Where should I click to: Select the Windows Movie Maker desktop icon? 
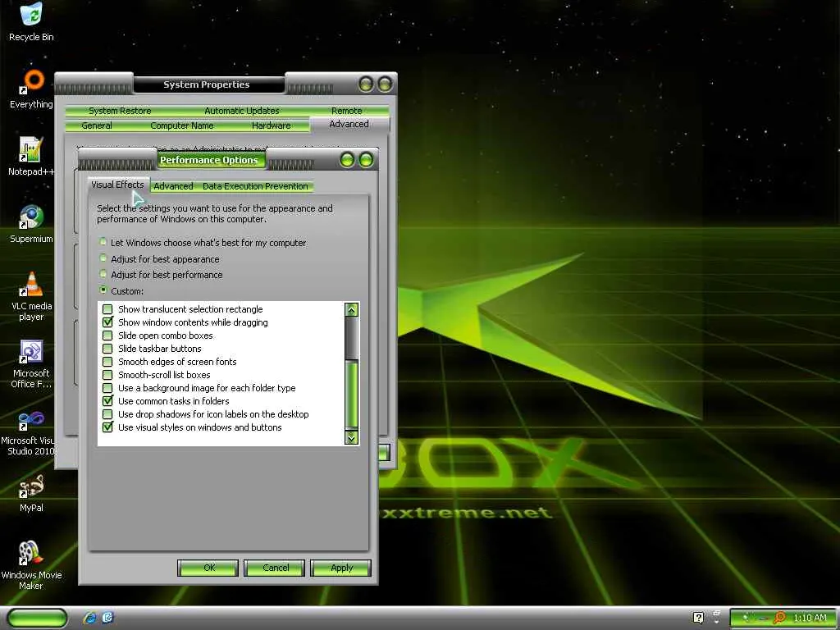32,565
